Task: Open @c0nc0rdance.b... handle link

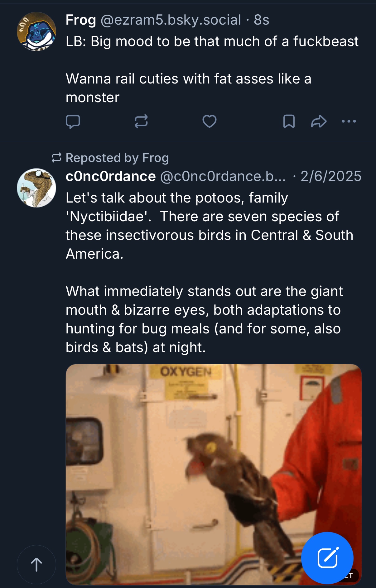Action: 223,176
